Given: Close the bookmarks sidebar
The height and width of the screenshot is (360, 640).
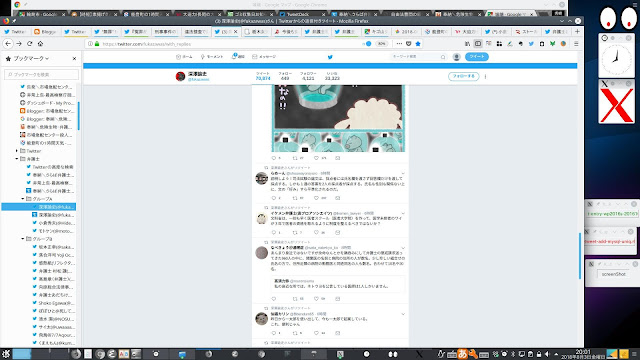Looking at the screenshot, I should click(x=74, y=59).
